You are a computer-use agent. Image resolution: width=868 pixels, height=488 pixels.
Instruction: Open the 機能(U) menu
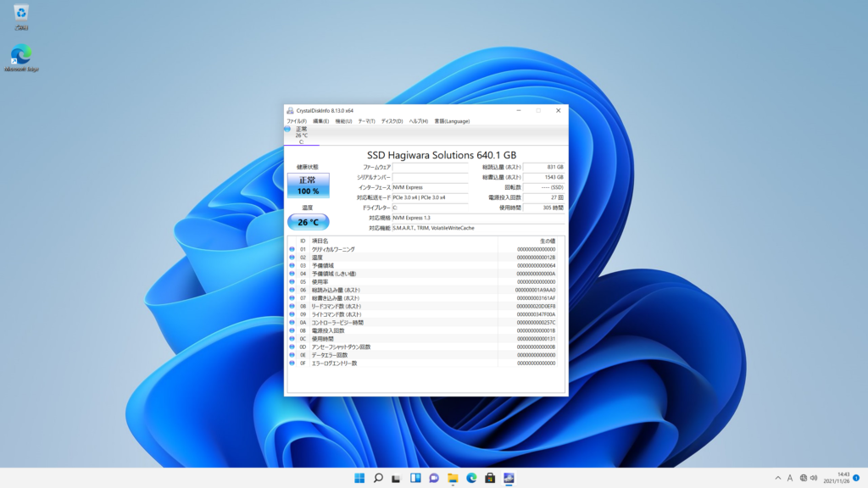[x=343, y=121]
